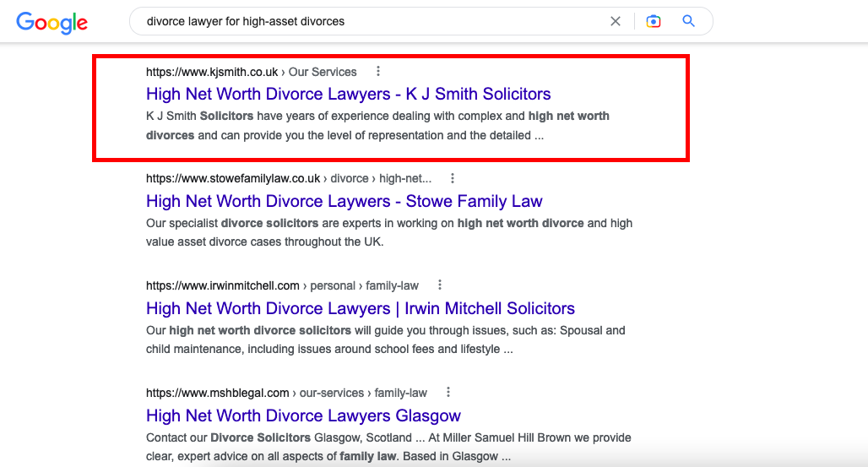Open options menu for kjsmith.co.uk result

378,72
